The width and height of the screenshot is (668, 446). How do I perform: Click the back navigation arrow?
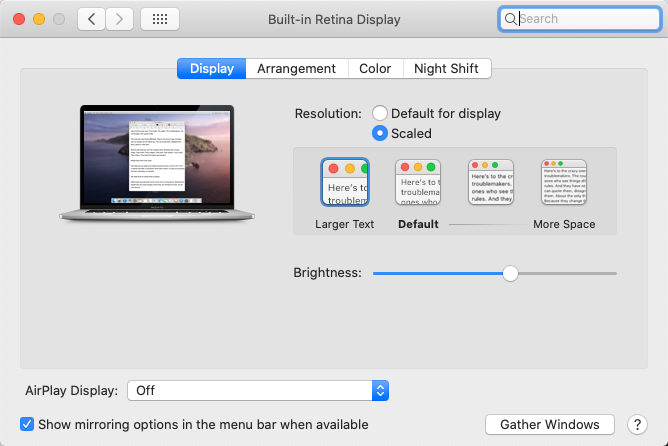pos(91,19)
